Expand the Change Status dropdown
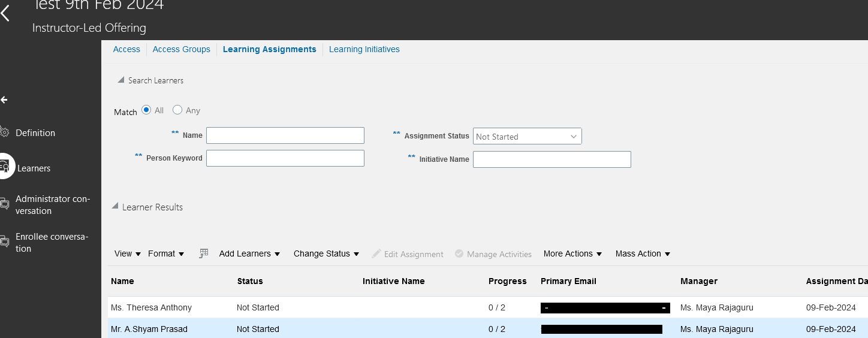This screenshot has height=338, width=868. click(326, 253)
